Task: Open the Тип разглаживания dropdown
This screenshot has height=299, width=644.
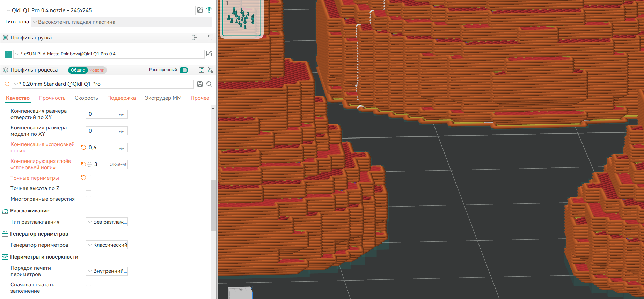Action: (x=107, y=222)
